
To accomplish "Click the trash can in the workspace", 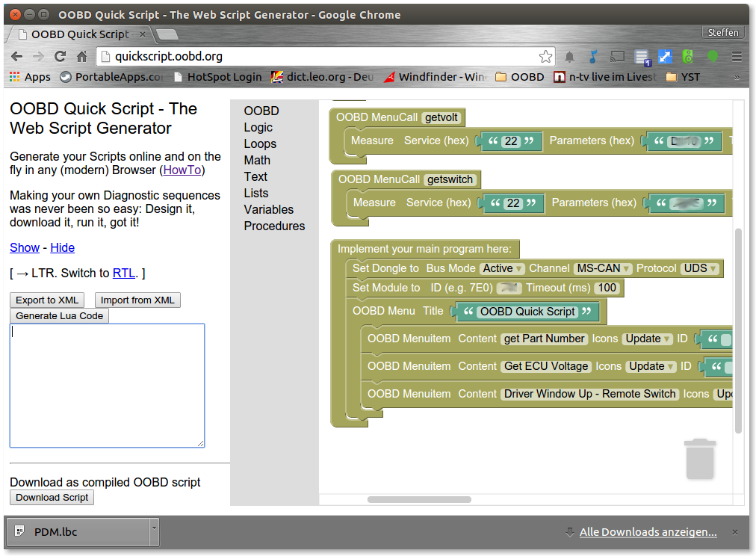I will 699,459.
